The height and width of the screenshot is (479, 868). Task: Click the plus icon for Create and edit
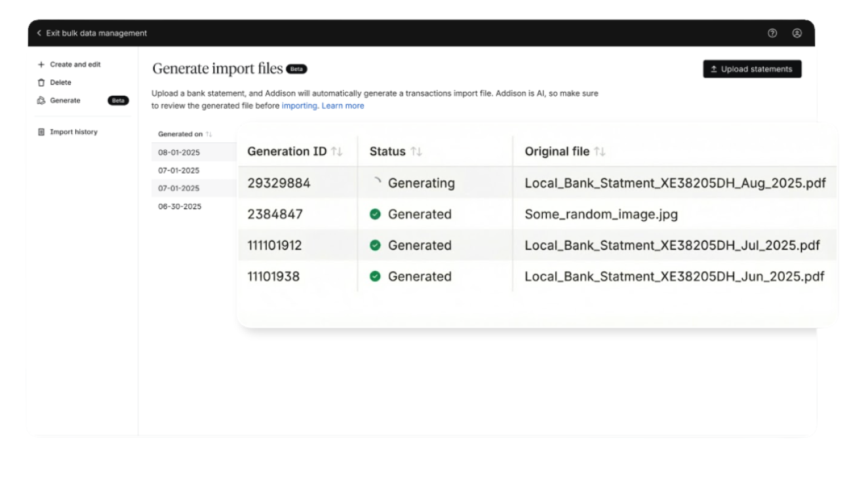click(x=41, y=65)
